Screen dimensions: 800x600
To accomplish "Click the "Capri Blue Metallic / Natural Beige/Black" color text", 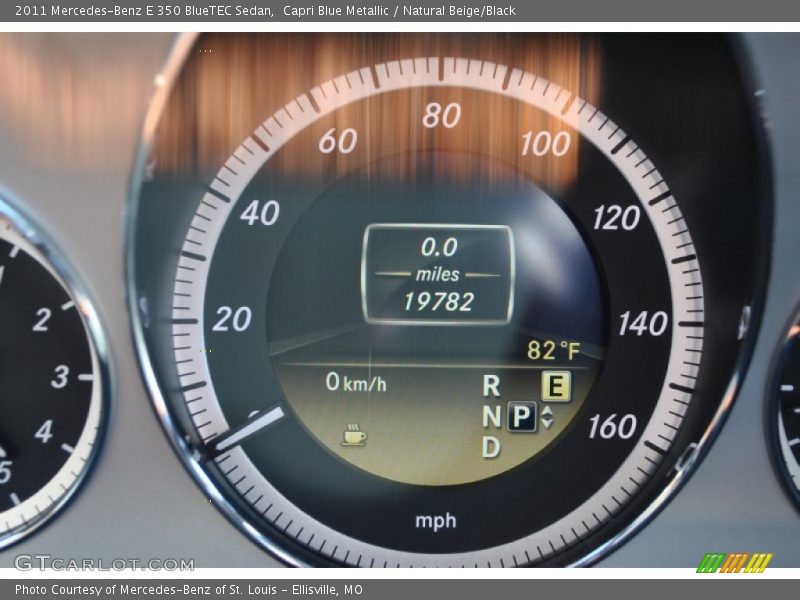I will coord(399,11).
